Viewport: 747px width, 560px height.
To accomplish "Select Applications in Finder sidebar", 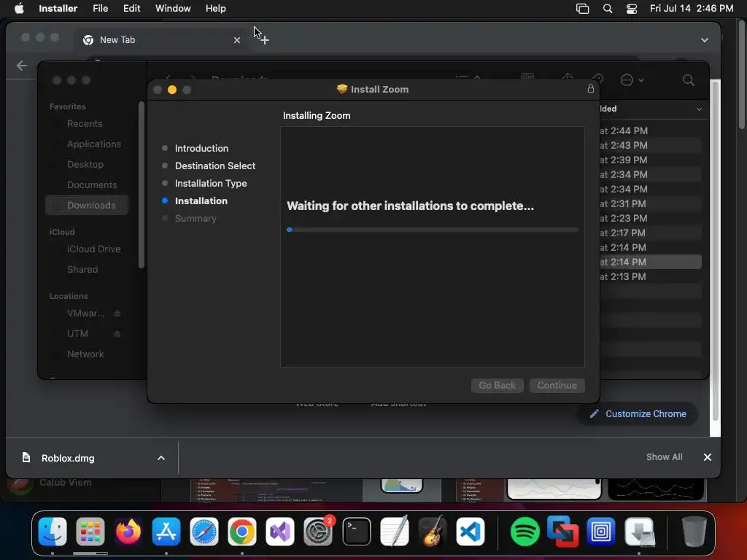I will [x=94, y=144].
